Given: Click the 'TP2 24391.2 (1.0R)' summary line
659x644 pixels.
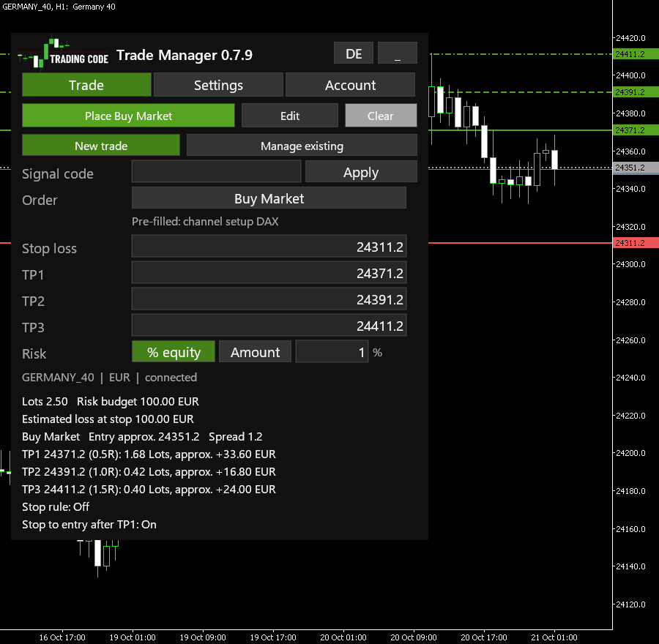Looking at the screenshot, I should [x=149, y=472].
